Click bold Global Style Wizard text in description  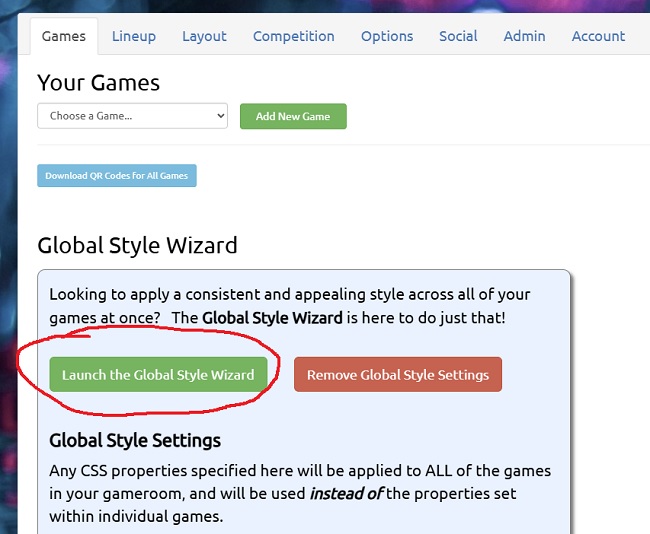coord(272,318)
